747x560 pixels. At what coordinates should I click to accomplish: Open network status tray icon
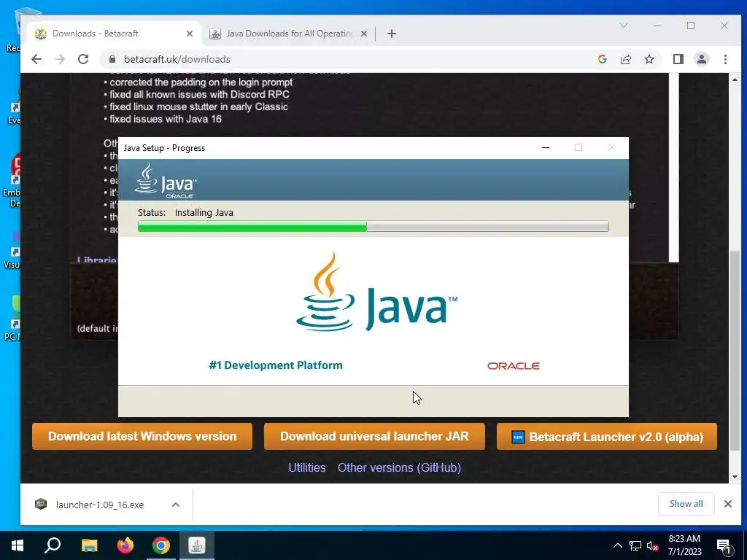pos(635,545)
